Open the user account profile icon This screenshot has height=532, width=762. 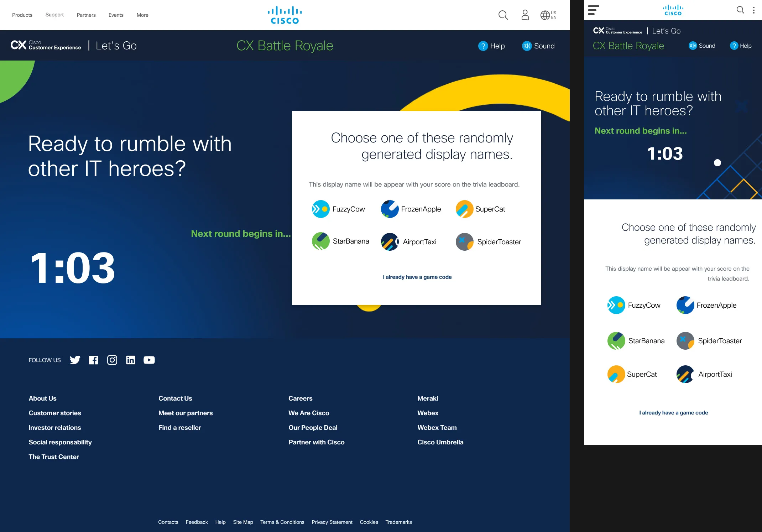point(525,15)
